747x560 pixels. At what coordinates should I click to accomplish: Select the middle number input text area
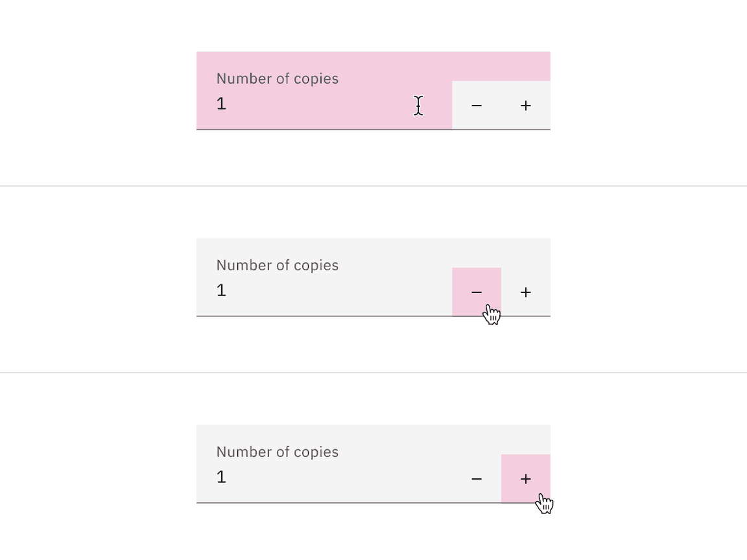coord(292,290)
